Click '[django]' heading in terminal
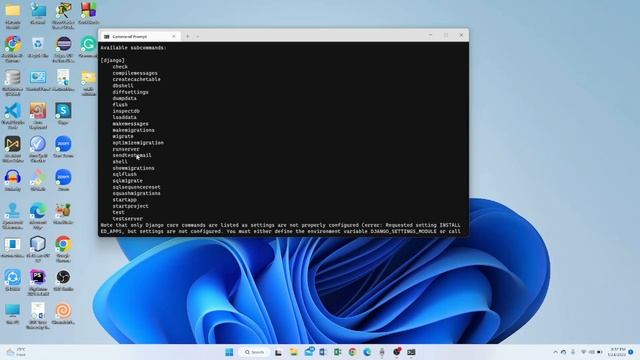Screen dimensions: 640x360 [113, 60]
